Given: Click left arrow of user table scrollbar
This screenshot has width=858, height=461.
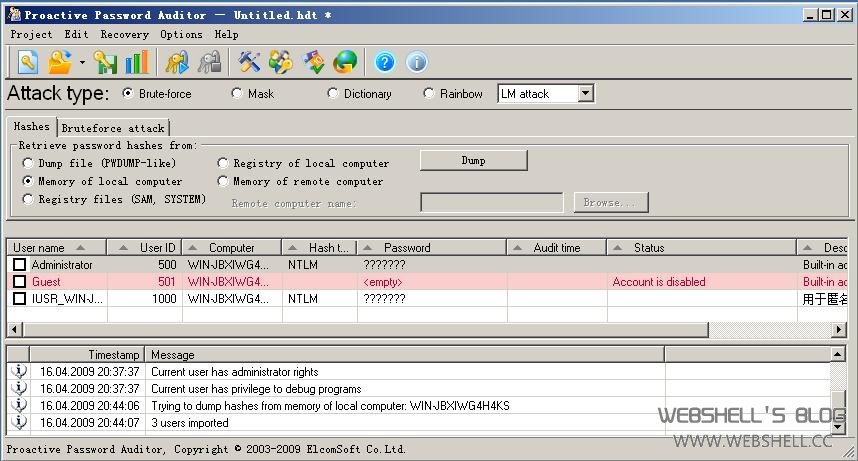Looking at the screenshot, I should tap(15, 330).
